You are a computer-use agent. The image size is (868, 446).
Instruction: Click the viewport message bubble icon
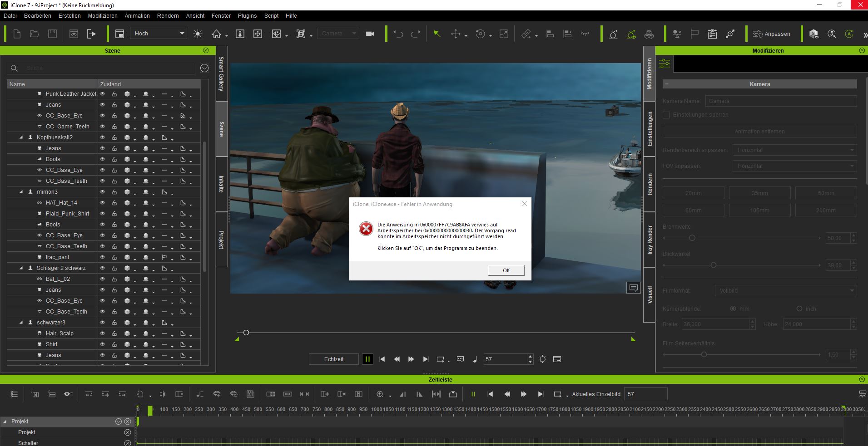[x=633, y=288]
